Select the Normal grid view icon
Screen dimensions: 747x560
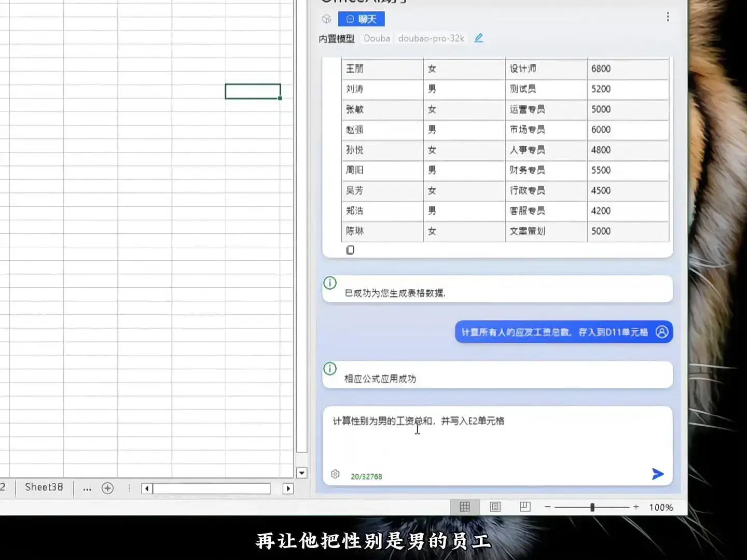pos(464,507)
